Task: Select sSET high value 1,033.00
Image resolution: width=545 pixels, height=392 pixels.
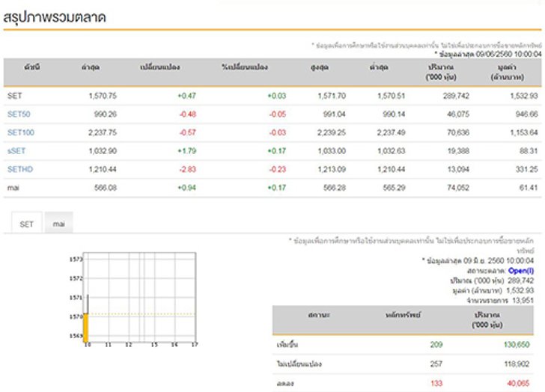Action: (332, 150)
